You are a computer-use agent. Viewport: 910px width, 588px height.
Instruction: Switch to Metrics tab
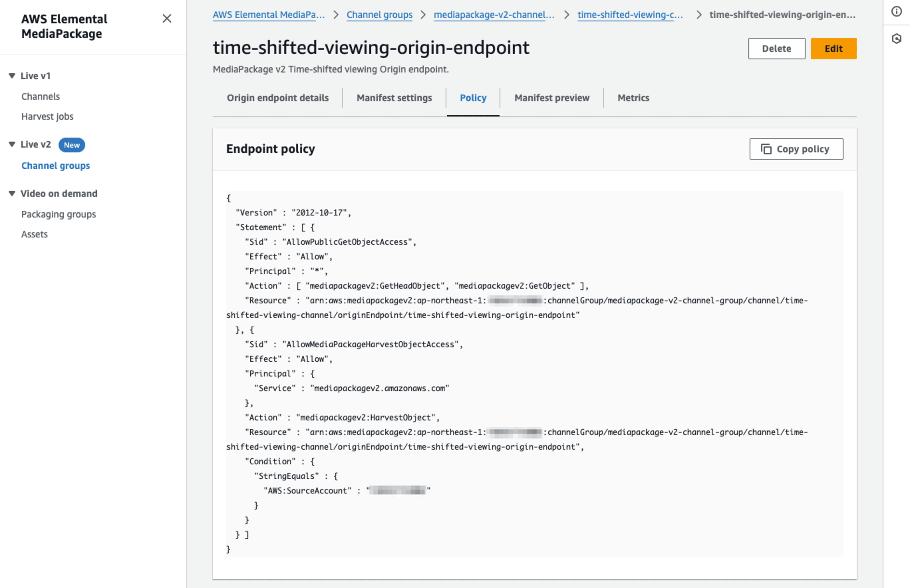click(633, 98)
